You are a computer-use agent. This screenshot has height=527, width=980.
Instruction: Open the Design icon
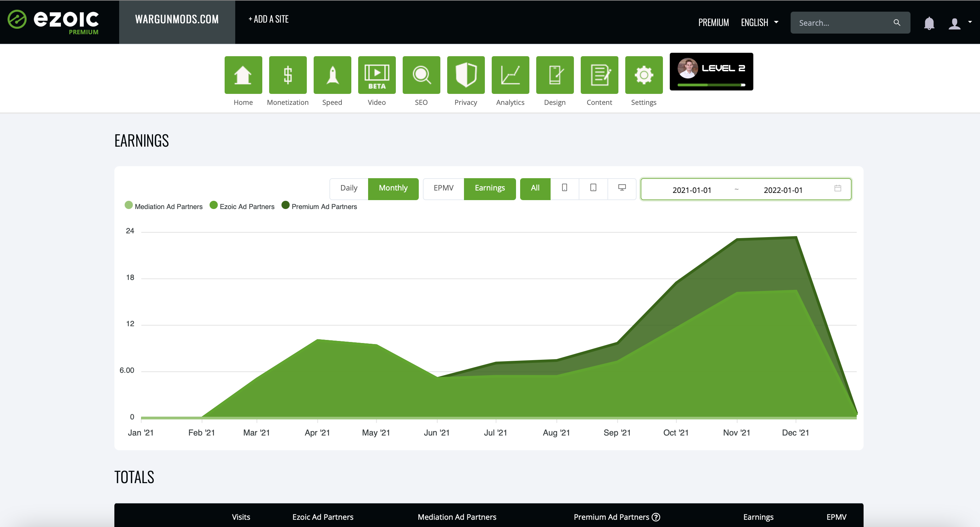(555, 75)
